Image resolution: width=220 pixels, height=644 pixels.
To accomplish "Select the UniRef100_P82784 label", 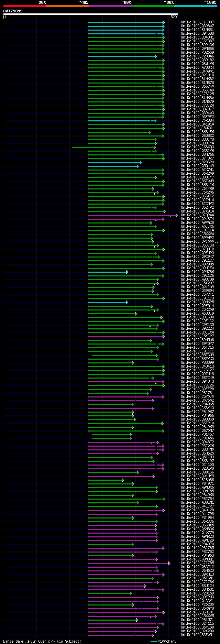I will tap(197, 499).
